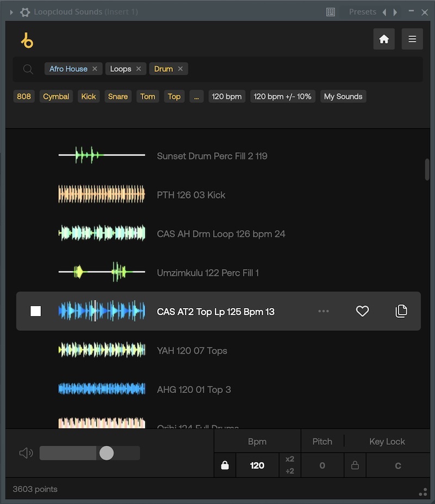Remove the Drum filter tag
435x504 pixels.
(x=180, y=69)
